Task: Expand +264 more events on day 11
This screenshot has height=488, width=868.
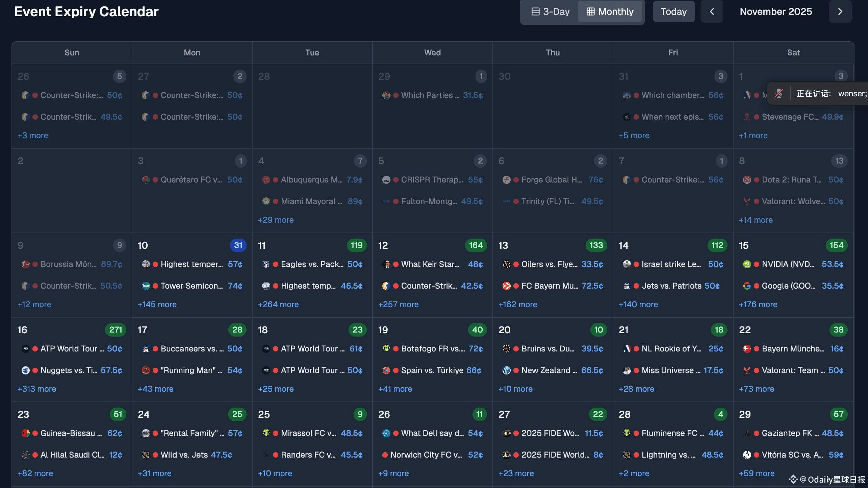Action: click(x=278, y=304)
